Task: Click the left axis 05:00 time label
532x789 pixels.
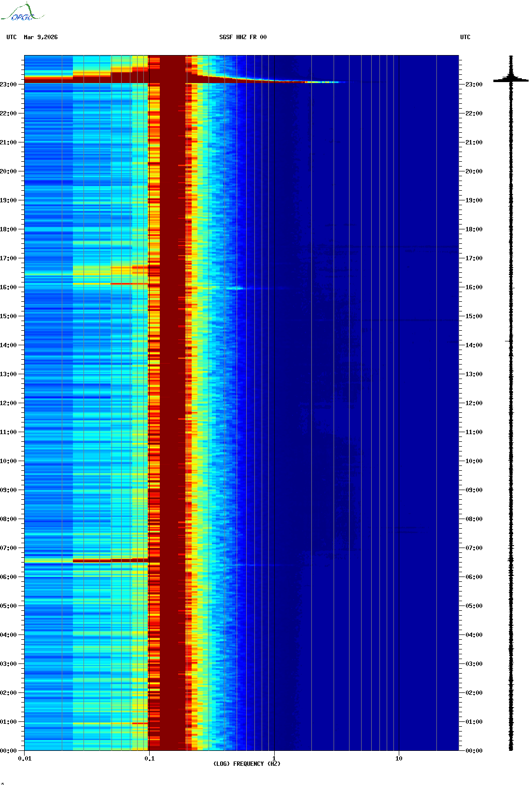Action: coord(8,606)
